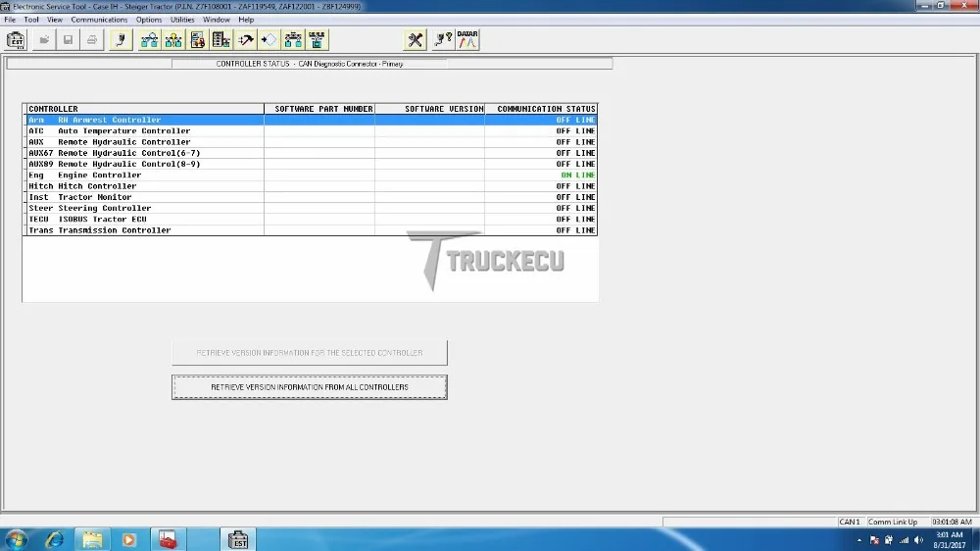Show hidden system tray icons
Viewport: 980px width, 551px height.
(859, 540)
